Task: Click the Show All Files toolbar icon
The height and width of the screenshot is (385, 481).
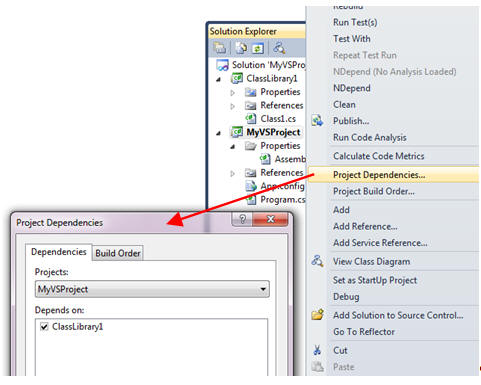Action: 241,48
